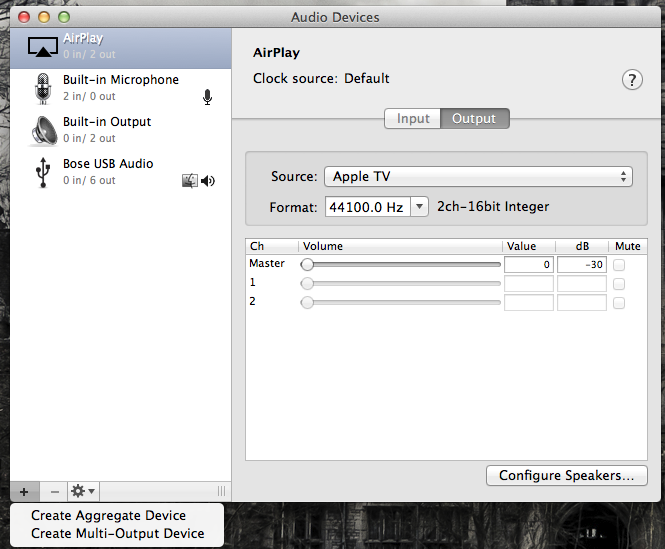Click the channel 2 volume slider
The image size is (665, 549).
(x=401, y=303)
